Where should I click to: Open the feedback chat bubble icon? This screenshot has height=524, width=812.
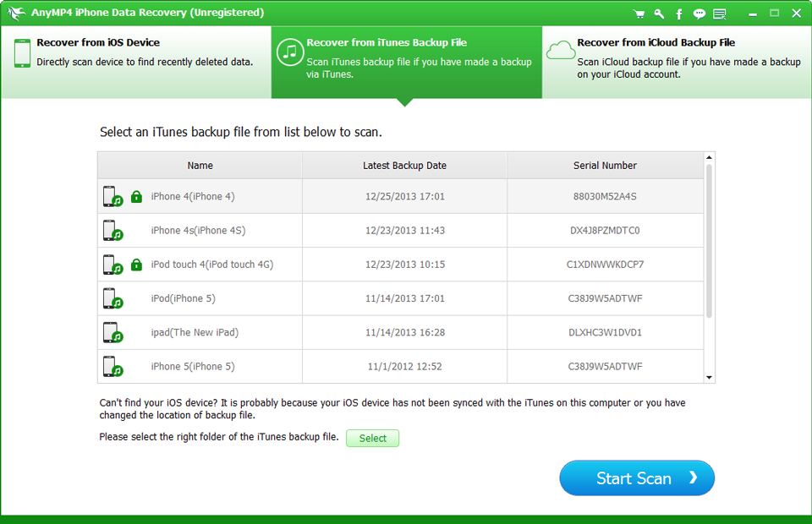(699, 14)
